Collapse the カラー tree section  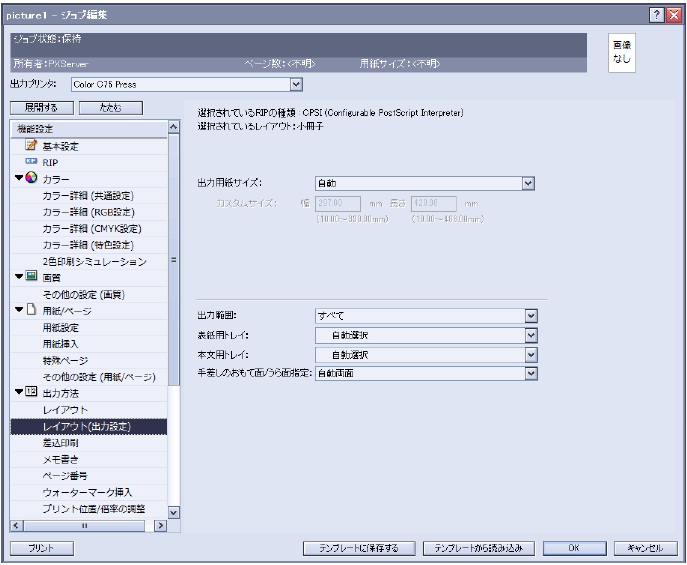click(x=17, y=179)
